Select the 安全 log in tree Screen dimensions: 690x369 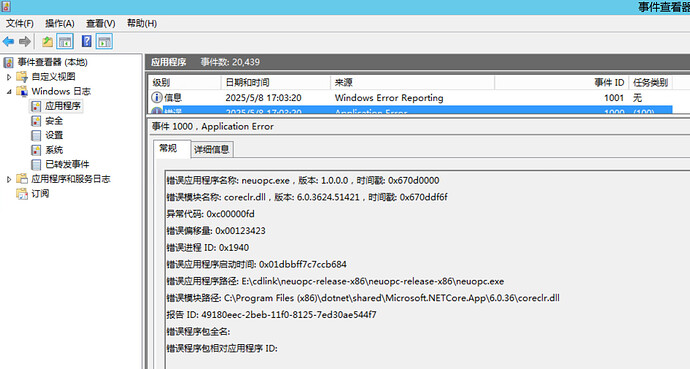(x=54, y=121)
